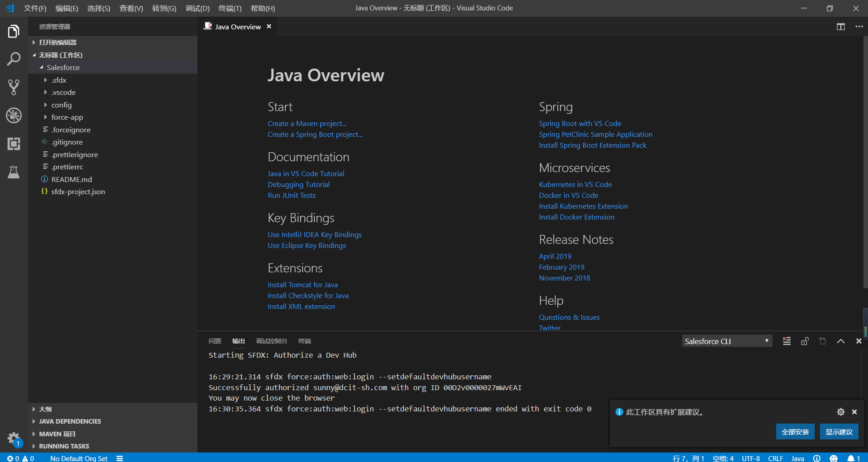
Task: Close the bottom panel
Action: (x=859, y=341)
